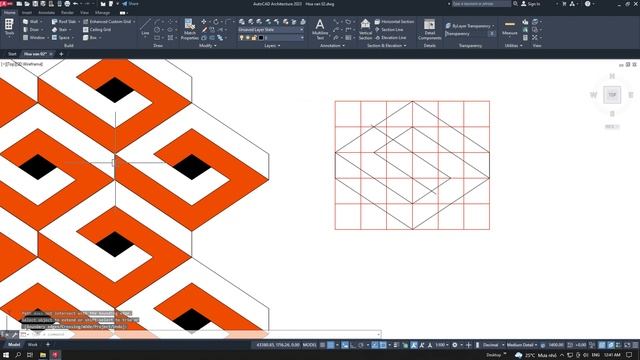Select the Stair tool
640x360 pixels.
(60, 30)
